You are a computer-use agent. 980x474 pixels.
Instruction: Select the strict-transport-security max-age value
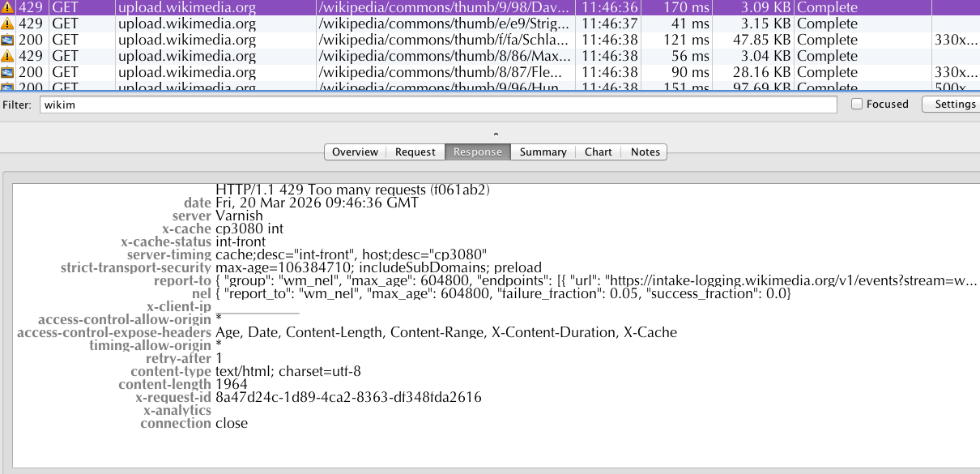[378, 267]
